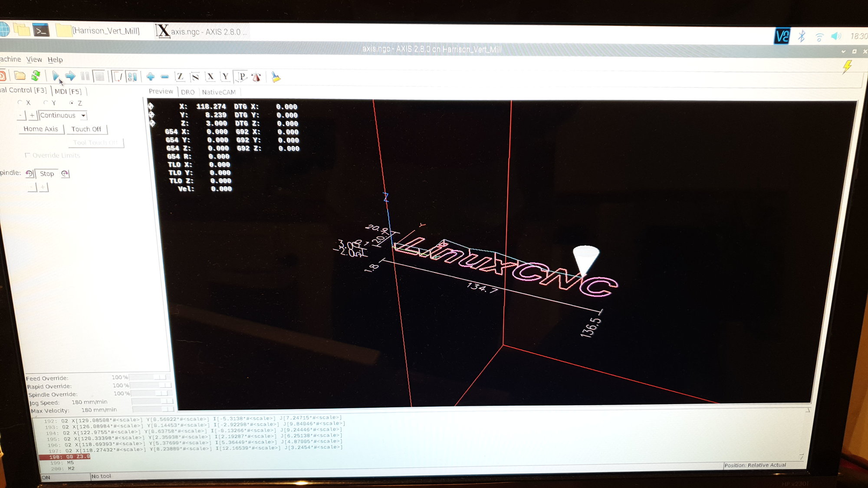Switch to the MDI [F5] tab
Viewport: 868px width, 488px height.
[x=68, y=91]
